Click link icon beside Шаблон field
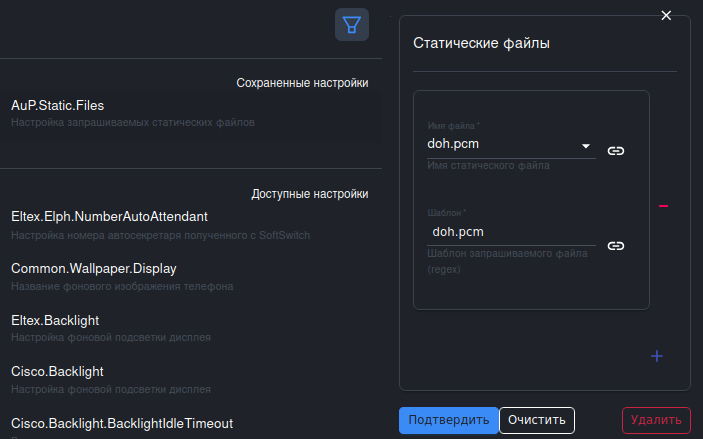The height and width of the screenshot is (439, 703). (x=616, y=245)
